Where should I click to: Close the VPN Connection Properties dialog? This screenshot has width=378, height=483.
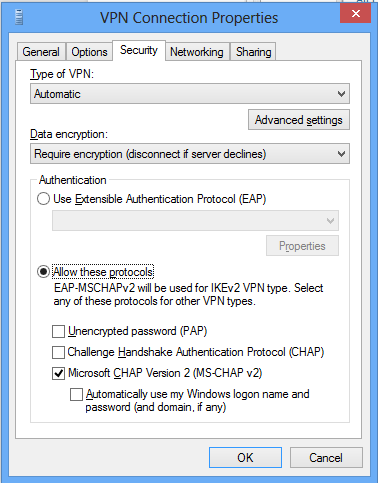pos(355,13)
